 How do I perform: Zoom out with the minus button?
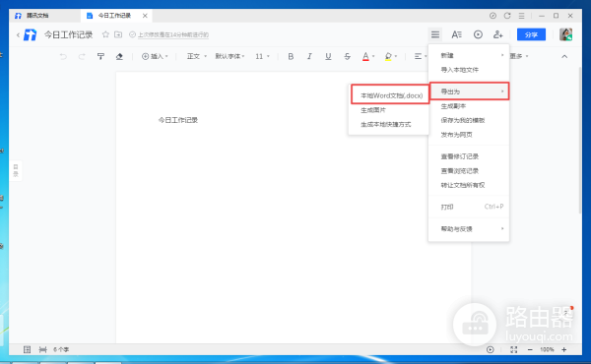pos(530,349)
